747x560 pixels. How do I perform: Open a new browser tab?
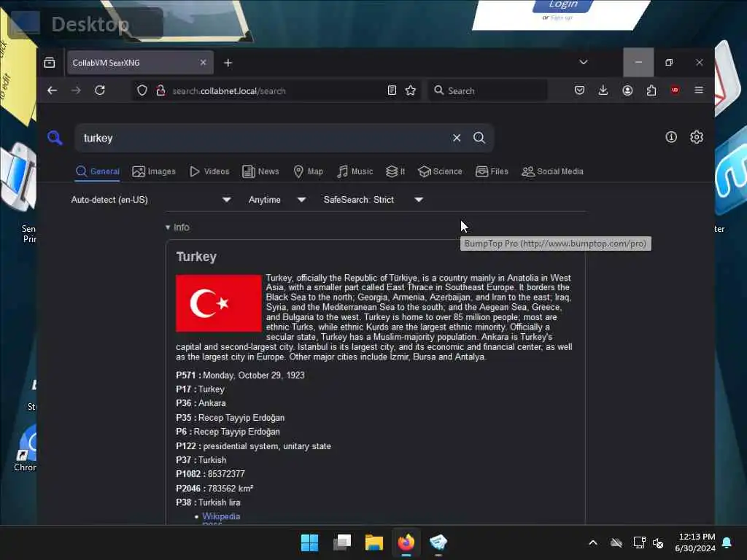click(x=228, y=63)
